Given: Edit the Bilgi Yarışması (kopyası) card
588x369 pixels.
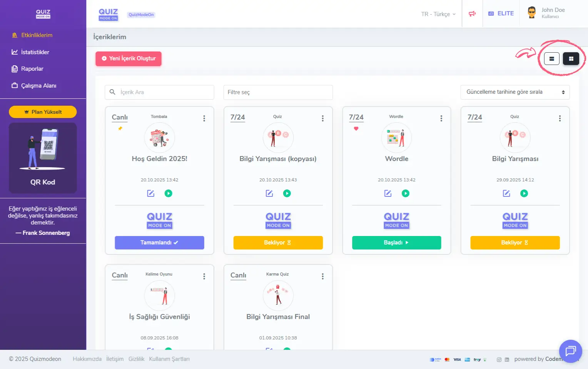Looking at the screenshot, I should (x=269, y=193).
